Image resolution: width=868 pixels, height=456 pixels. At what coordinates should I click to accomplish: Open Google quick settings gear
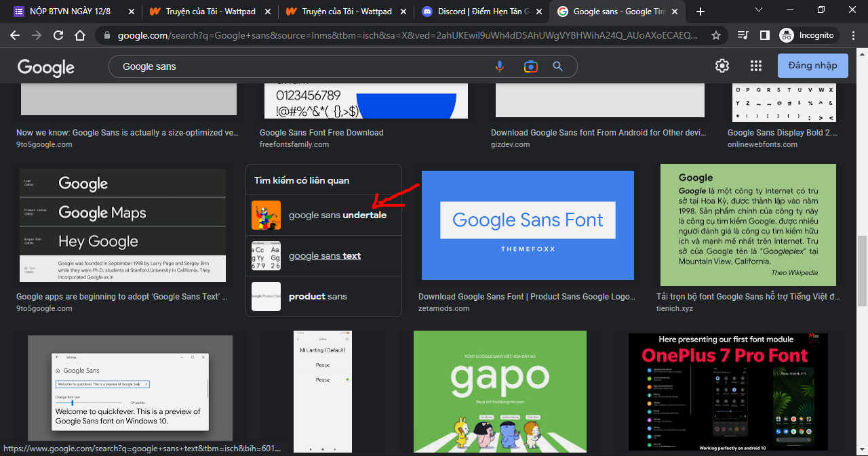tap(722, 66)
